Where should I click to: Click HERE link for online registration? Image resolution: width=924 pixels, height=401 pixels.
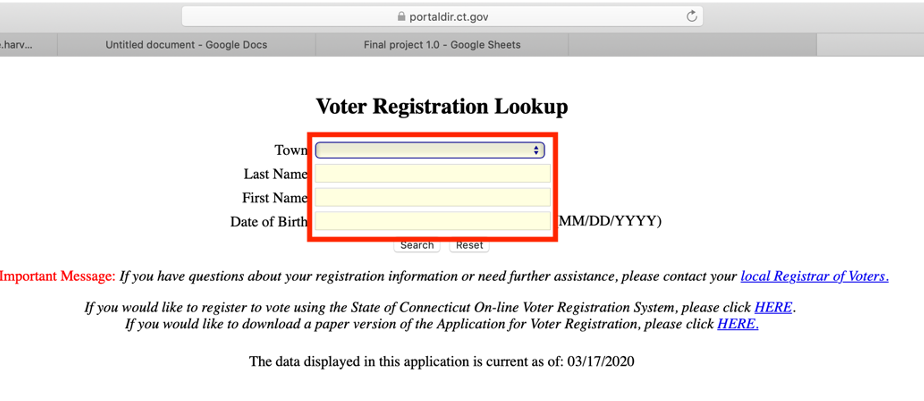coord(774,307)
